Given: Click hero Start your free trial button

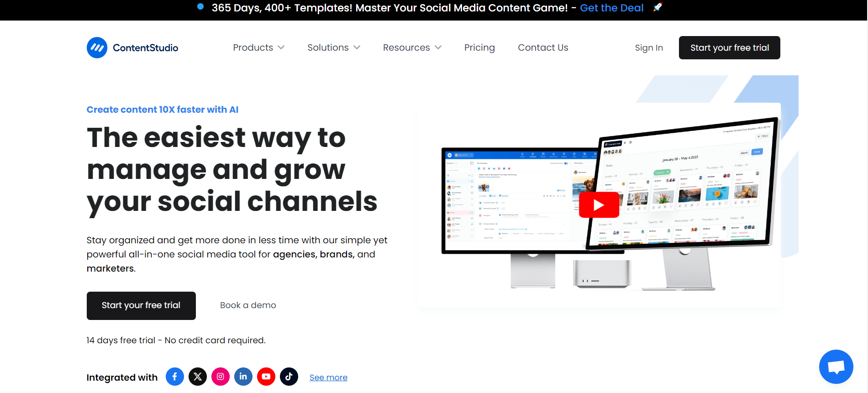Looking at the screenshot, I should coord(141,305).
